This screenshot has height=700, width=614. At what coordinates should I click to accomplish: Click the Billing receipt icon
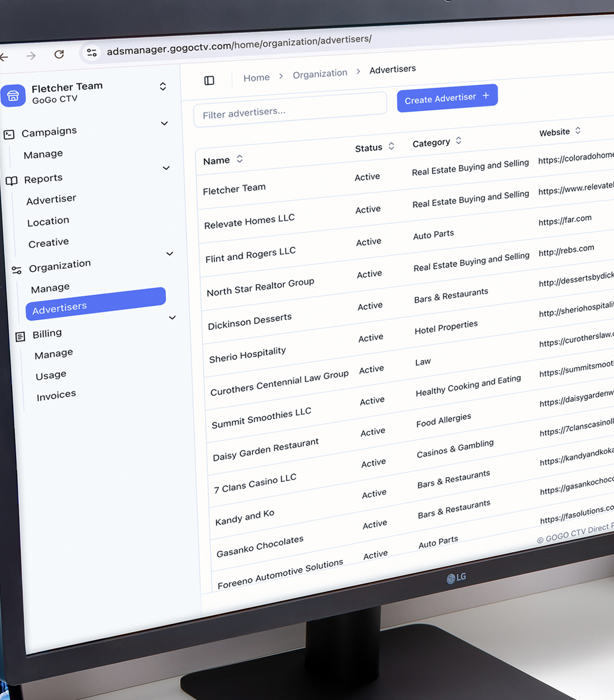(x=20, y=337)
